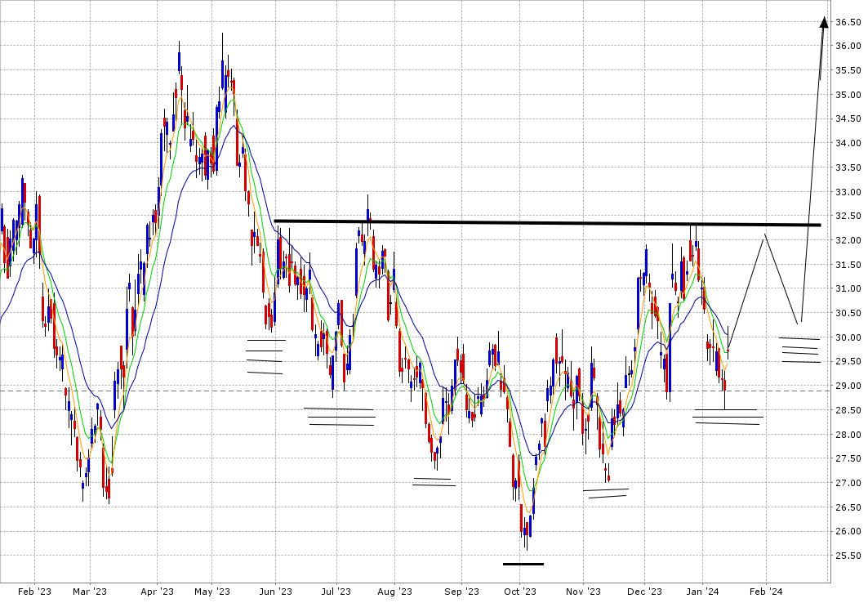Select the May '23 date label
The width and height of the screenshot is (868, 603).
point(212,592)
